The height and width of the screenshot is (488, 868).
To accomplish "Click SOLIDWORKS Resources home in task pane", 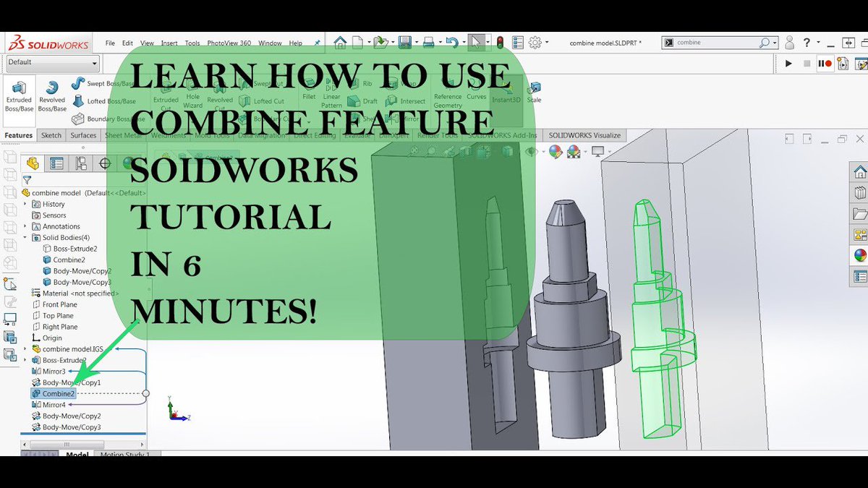I will click(x=859, y=171).
